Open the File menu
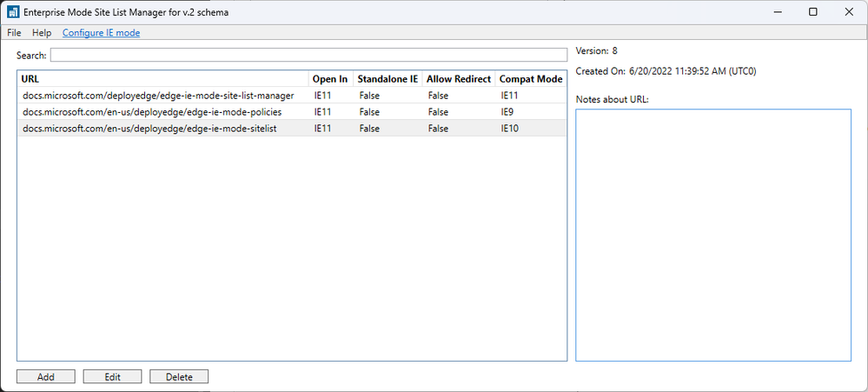 click(14, 33)
